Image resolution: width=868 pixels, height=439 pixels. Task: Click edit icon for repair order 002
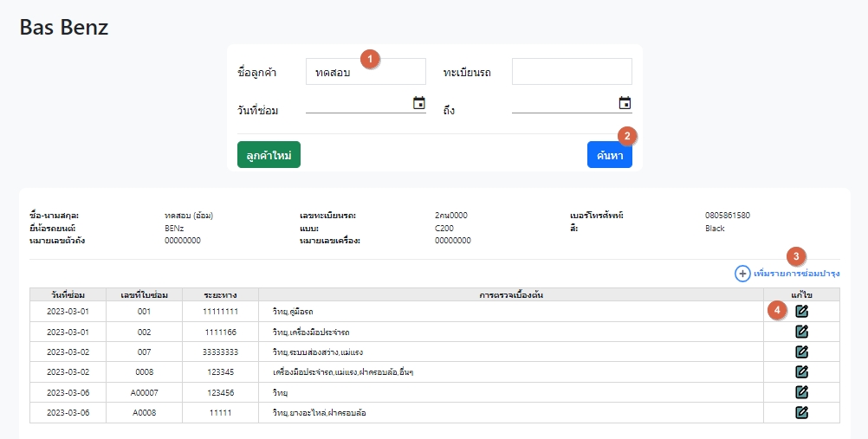coord(801,331)
